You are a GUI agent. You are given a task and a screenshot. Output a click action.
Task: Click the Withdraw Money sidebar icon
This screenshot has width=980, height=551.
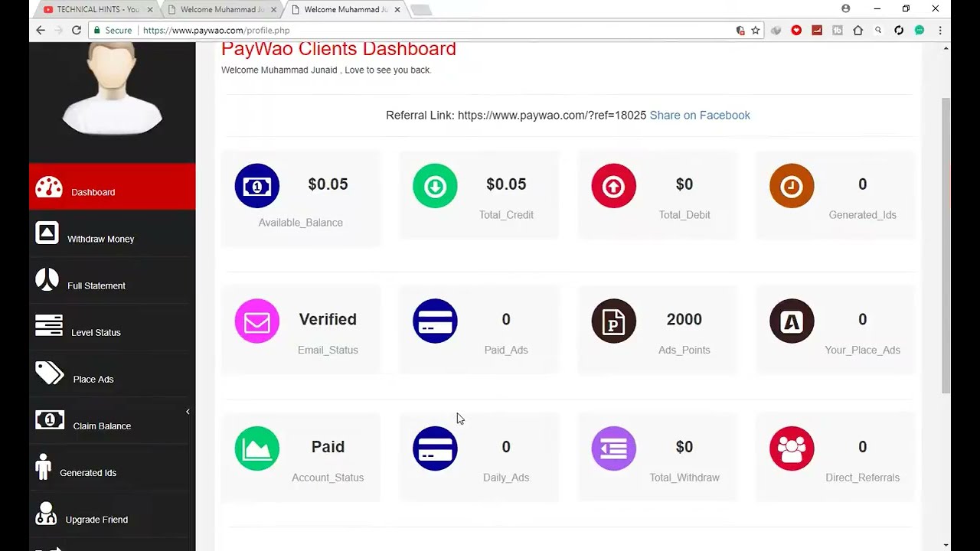pyautogui.click(x=47, y=233)
